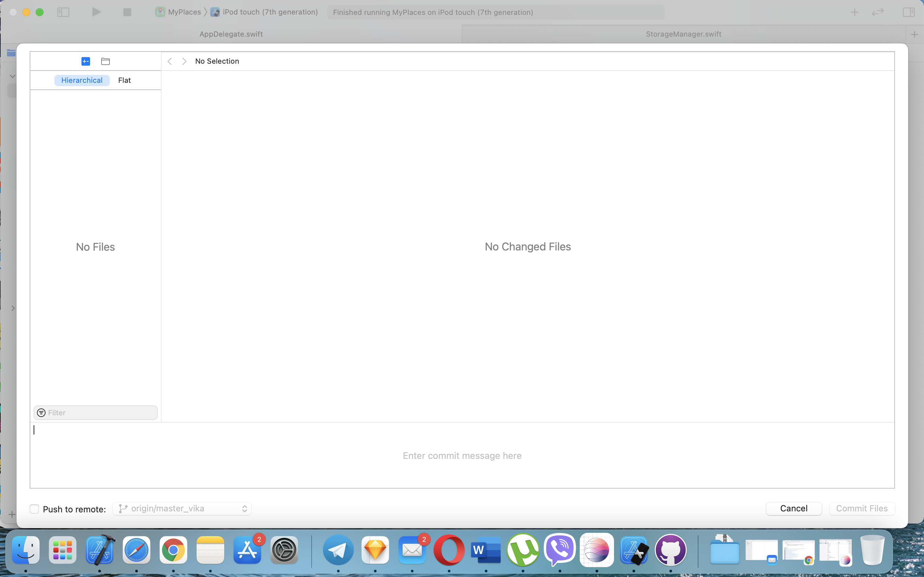
Task: Click the Cancel button
Action: pyautogui.click(x=794, y=508)
